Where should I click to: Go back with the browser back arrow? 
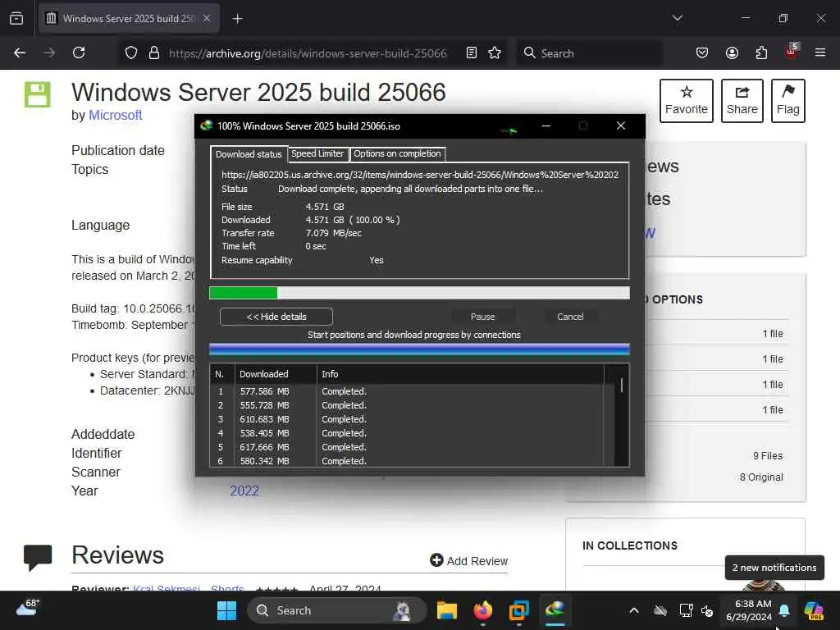pos(20,52)
